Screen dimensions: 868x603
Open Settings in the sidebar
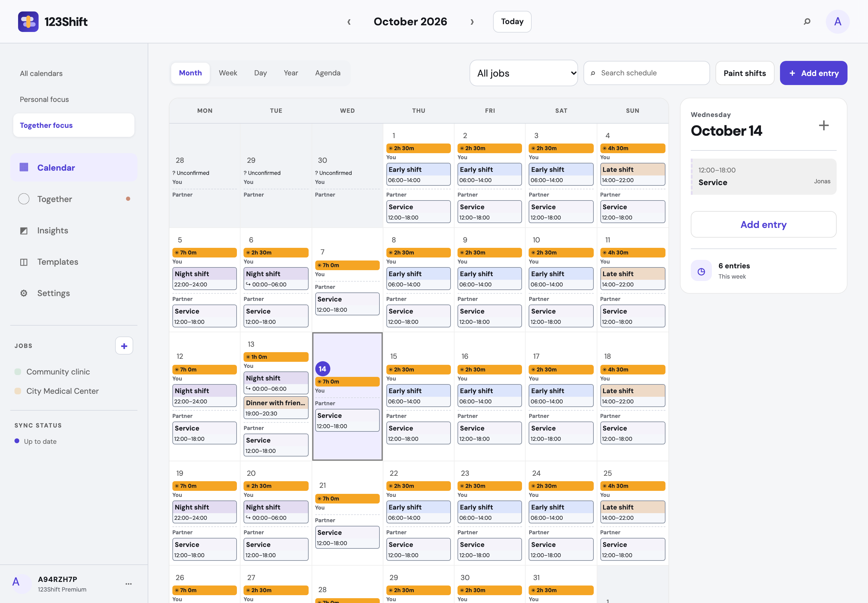[x=74, y=293]
